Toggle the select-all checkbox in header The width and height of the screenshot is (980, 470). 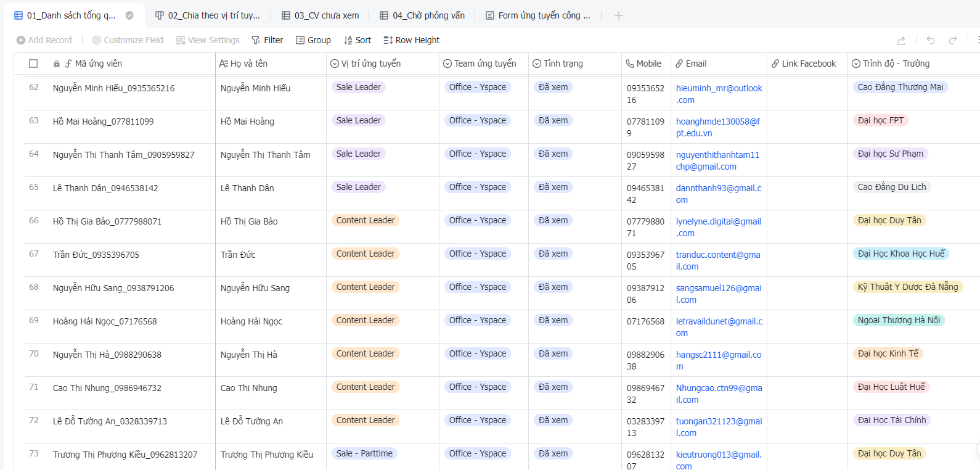[33, 64]
